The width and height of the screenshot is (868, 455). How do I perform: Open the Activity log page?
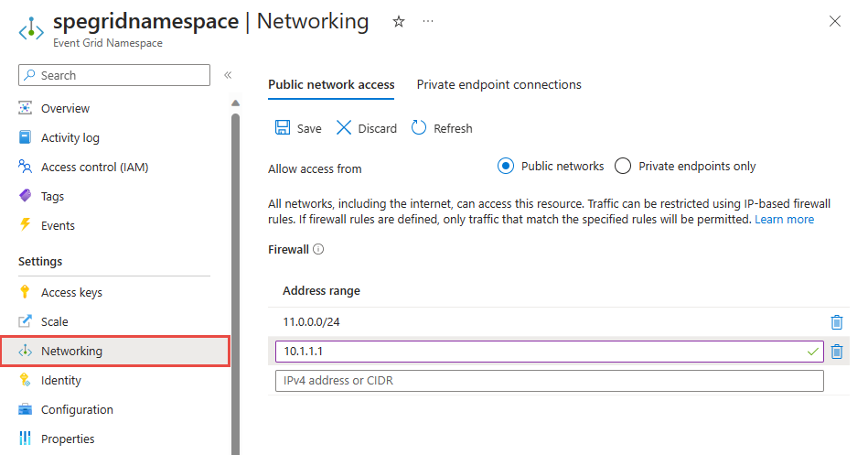point(70,138)
